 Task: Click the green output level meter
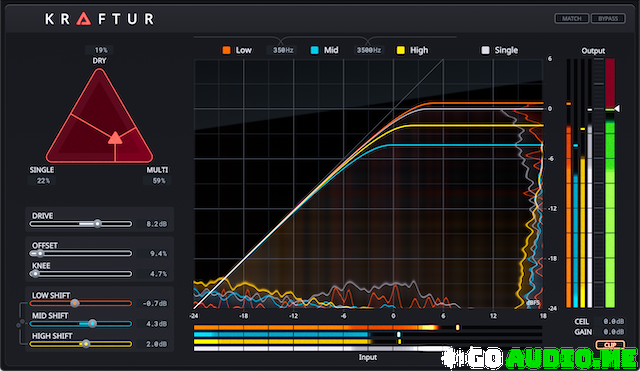pyautogui.click(x=610, y=183)
